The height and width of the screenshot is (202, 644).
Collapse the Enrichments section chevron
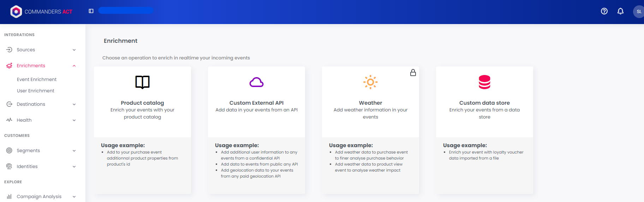coord(74,66)
